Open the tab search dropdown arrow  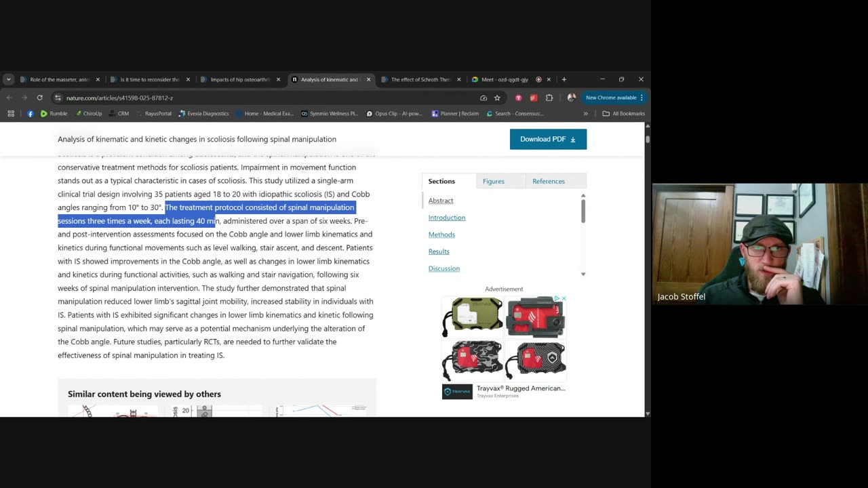coord(8,79)
